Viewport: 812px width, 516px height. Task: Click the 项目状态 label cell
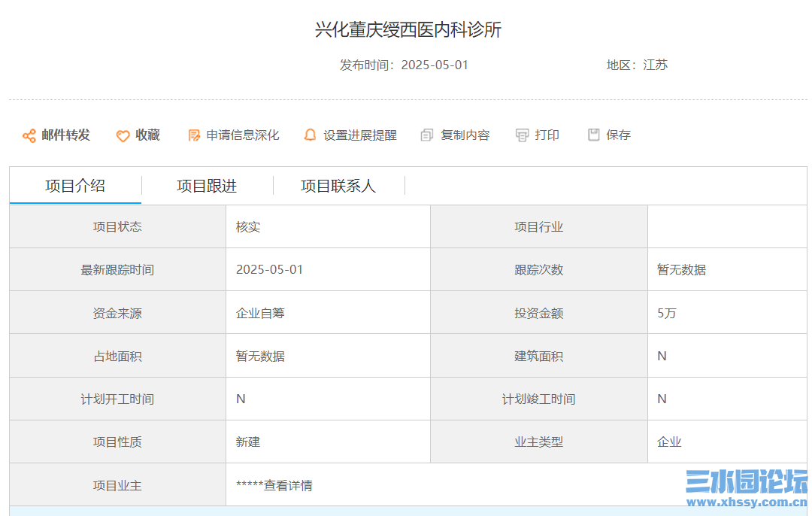point(117,227)
